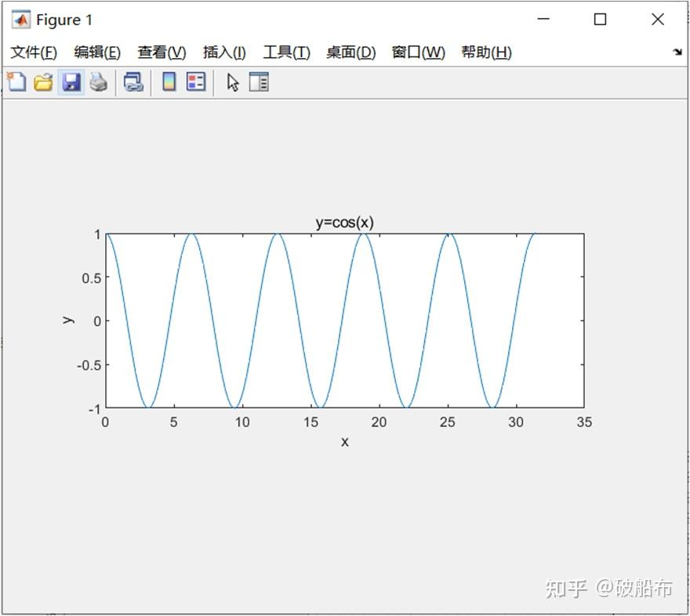This screenshot has width=690, height=616.
Task: Open a figure file with the folder icon
Action: click(44, 82)
